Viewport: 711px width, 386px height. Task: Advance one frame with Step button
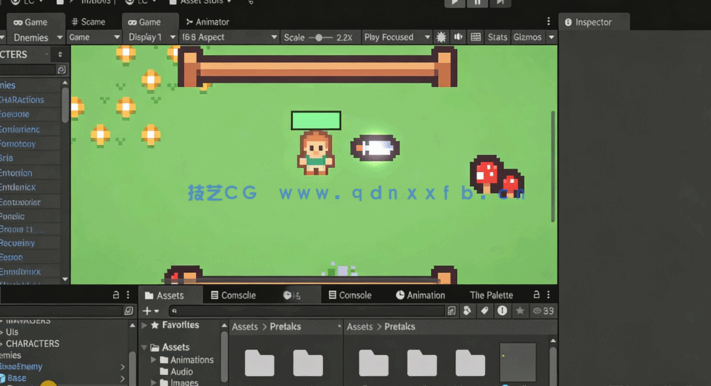tap(500, 2)
